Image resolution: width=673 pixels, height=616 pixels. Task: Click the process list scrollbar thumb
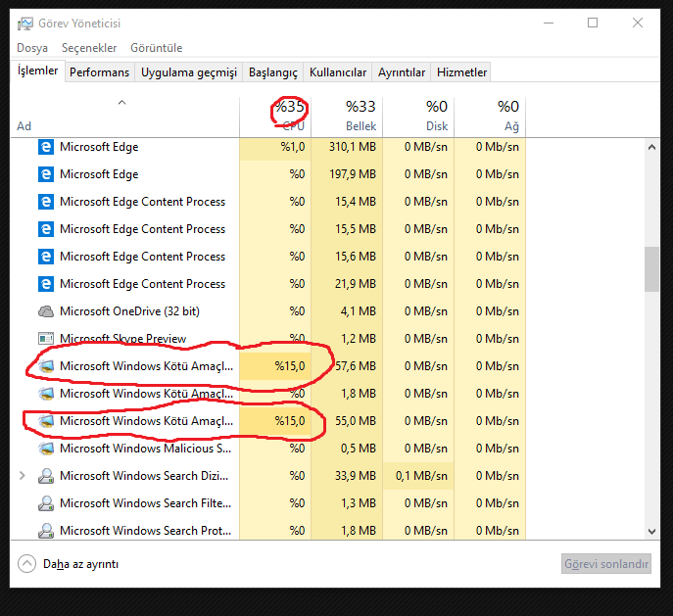click(651, 269)
